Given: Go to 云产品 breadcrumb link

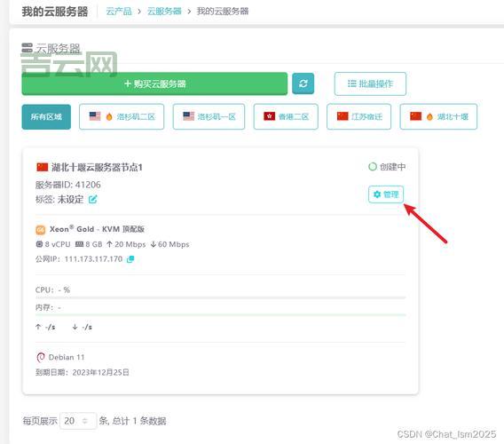Looking at the screenshot, I should [119, 12].
